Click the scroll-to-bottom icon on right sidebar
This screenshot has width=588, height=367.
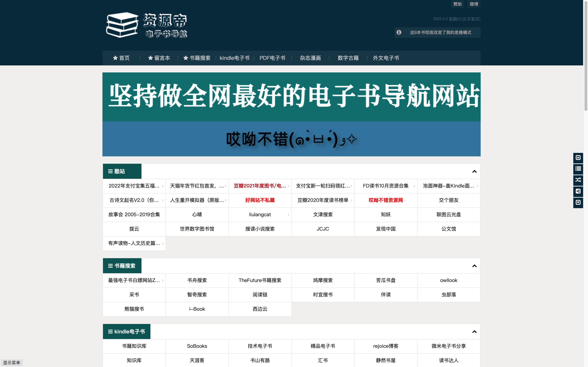578,202
